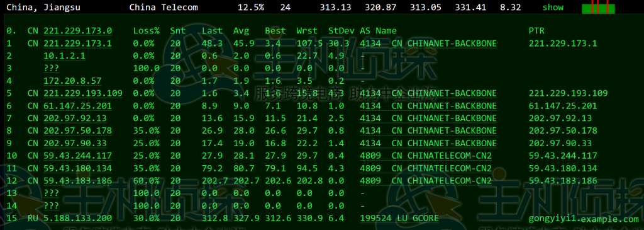Open hop 4 IP 172.20.8.57
Image resolution: width=644 pixels, height=230 pixels.
tap(72, 81)
